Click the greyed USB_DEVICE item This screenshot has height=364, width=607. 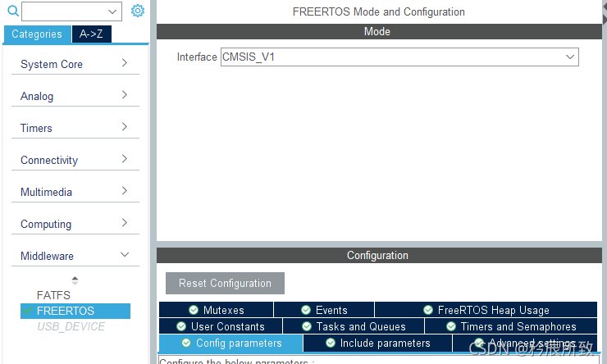71,326
